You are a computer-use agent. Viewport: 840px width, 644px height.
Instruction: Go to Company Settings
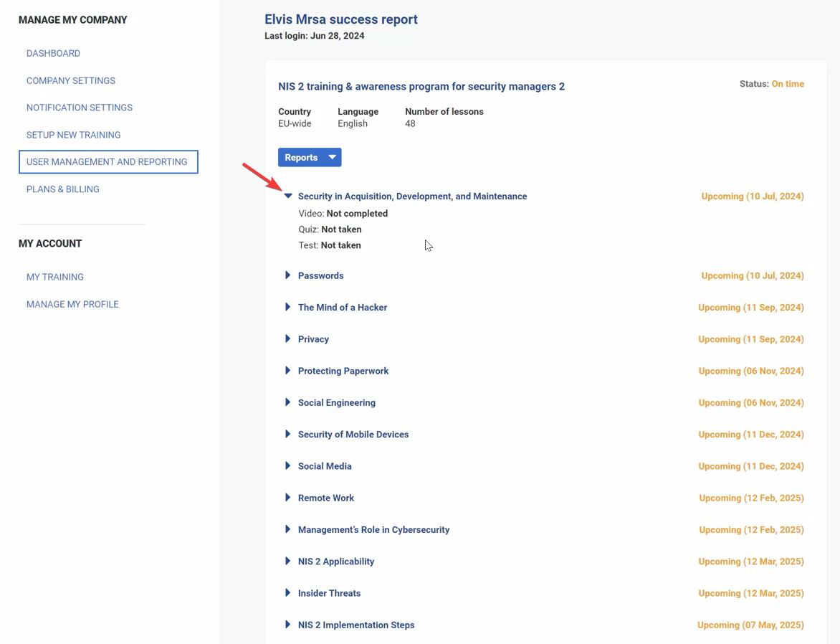click(x=70, y=80)
